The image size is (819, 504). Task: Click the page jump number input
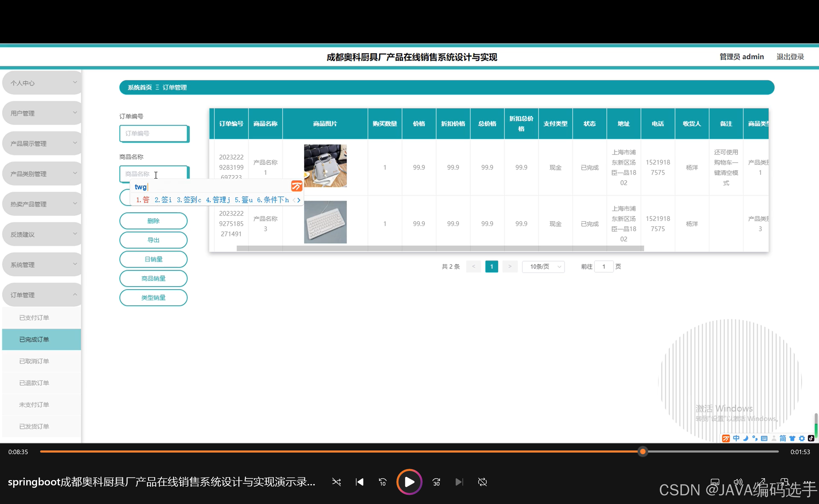604,267
